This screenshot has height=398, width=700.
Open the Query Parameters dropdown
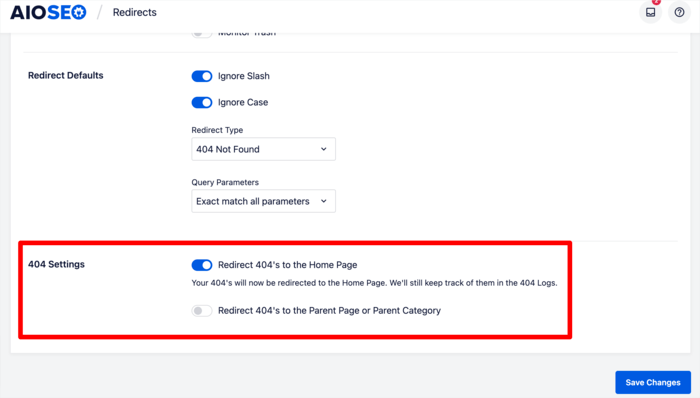coord(263,201)
